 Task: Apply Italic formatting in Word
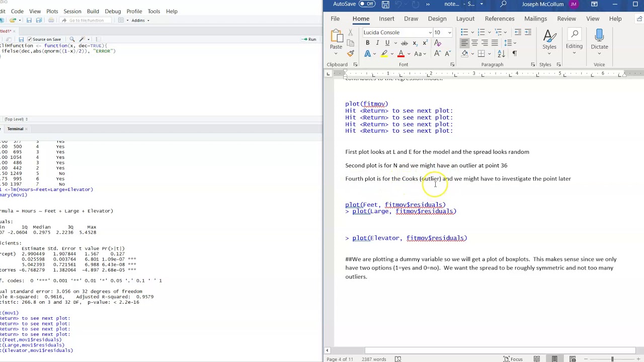point(377,43)
